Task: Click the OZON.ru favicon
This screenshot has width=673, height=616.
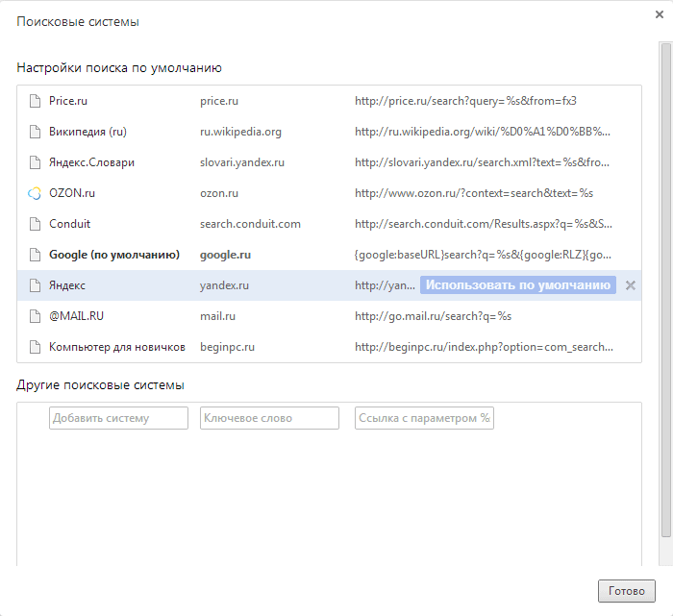Action: click(x=35, y=193)
